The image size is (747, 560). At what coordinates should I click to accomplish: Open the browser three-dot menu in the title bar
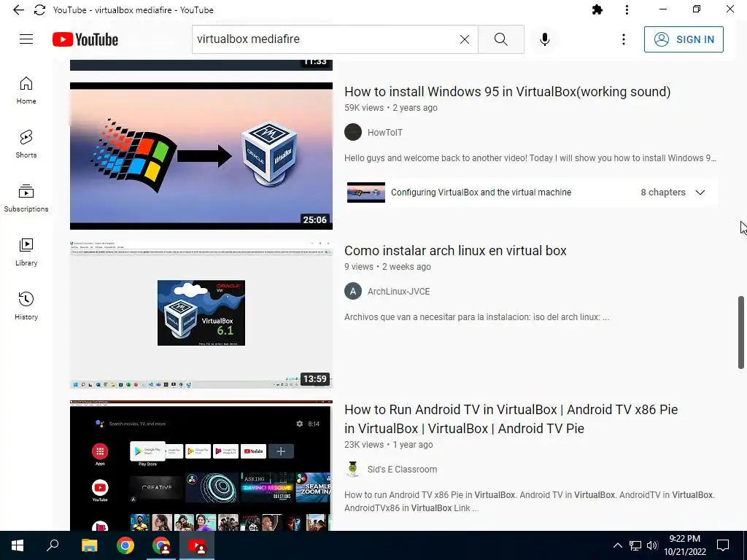[627, 9]
